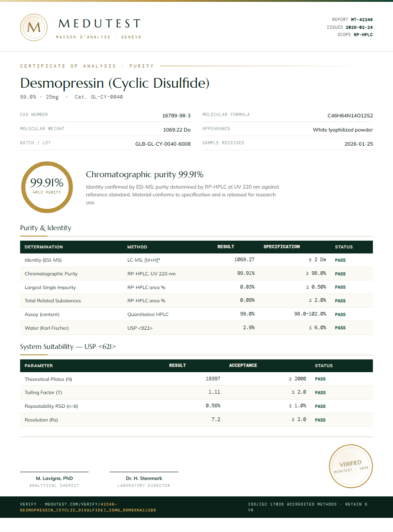393x532 pixels.
Task: Select Repeatability RSD (n=6) row label
Action: point(51,406)
